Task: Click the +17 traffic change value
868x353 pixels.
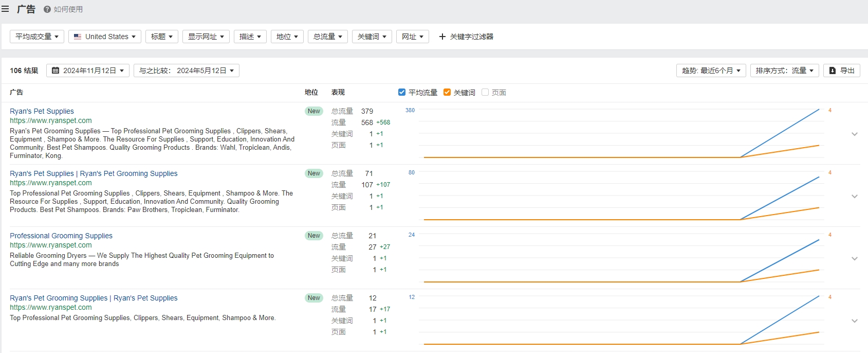Action: click(x=385, y=309)
